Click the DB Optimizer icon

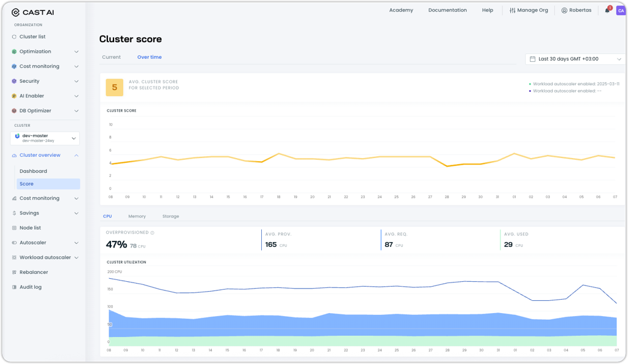tap(14, 111)
